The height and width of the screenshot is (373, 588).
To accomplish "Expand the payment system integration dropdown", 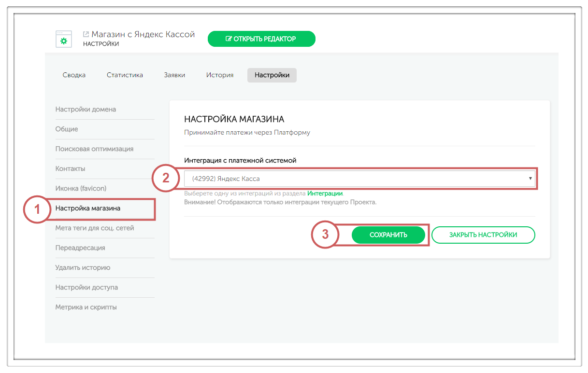I will pos(359,179).
